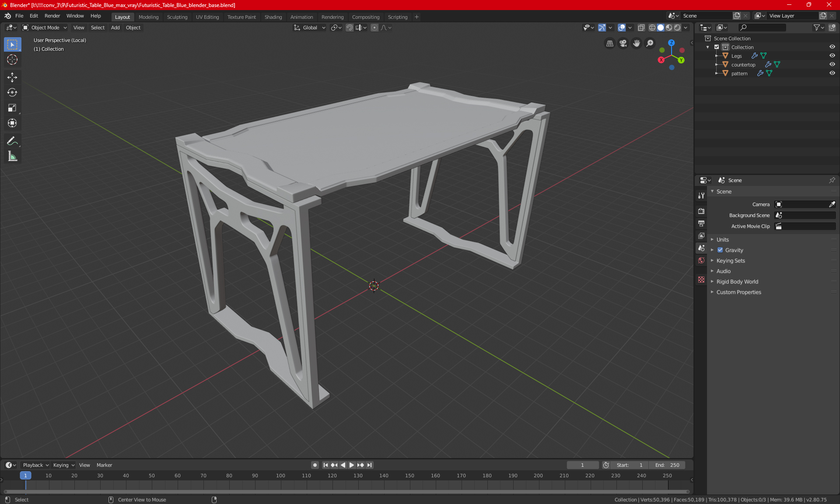The image size is (840, 504).
Task: Hide the countertop object in viewport
Action: (x=832, y=64)
